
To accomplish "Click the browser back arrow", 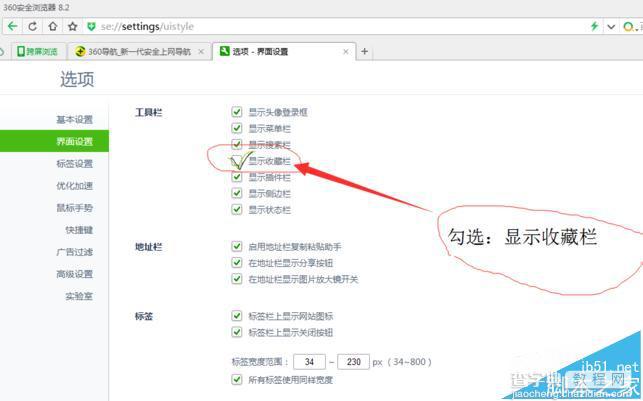I will pyautogui.click(x=13, y=27).
